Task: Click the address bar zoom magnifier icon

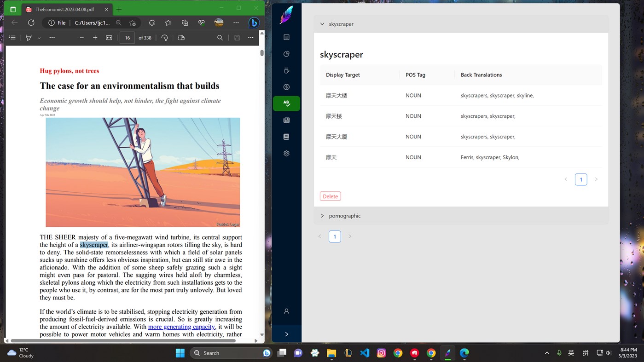Action: click(119, 23)
